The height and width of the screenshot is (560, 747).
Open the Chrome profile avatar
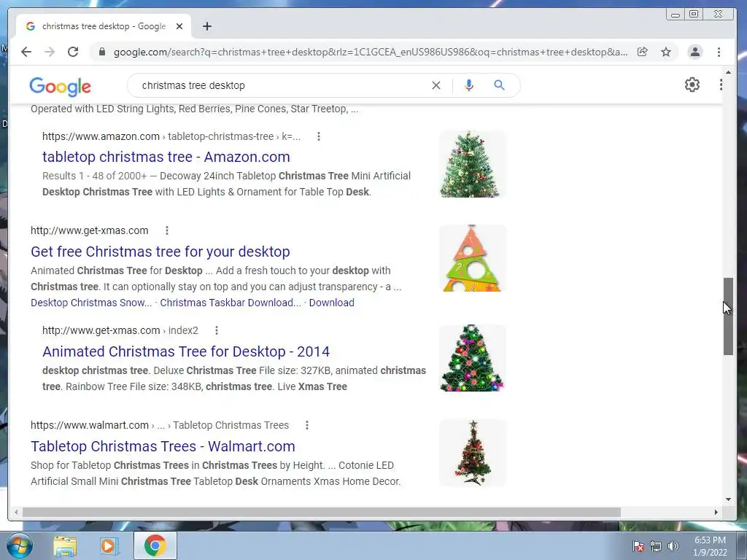coord(695,52)
